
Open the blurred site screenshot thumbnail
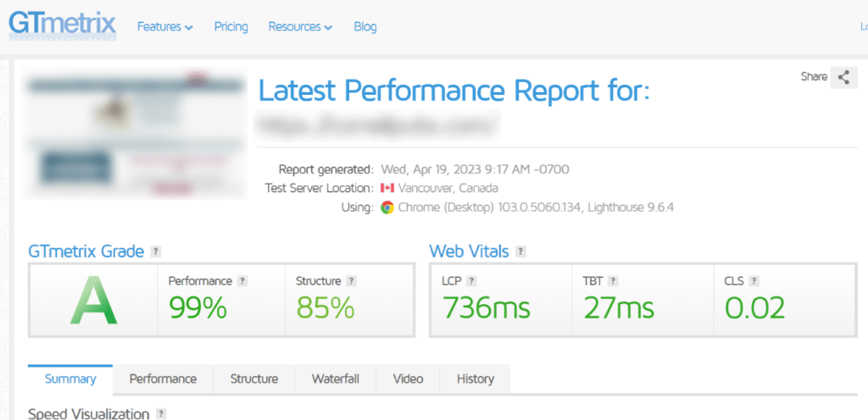(134, 133)
